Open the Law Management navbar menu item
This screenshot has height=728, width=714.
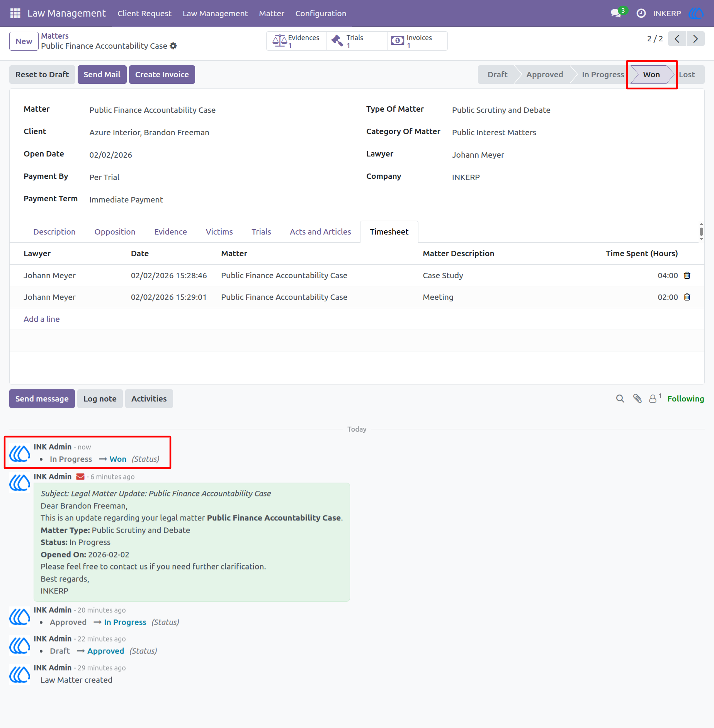tap(215, 13)
